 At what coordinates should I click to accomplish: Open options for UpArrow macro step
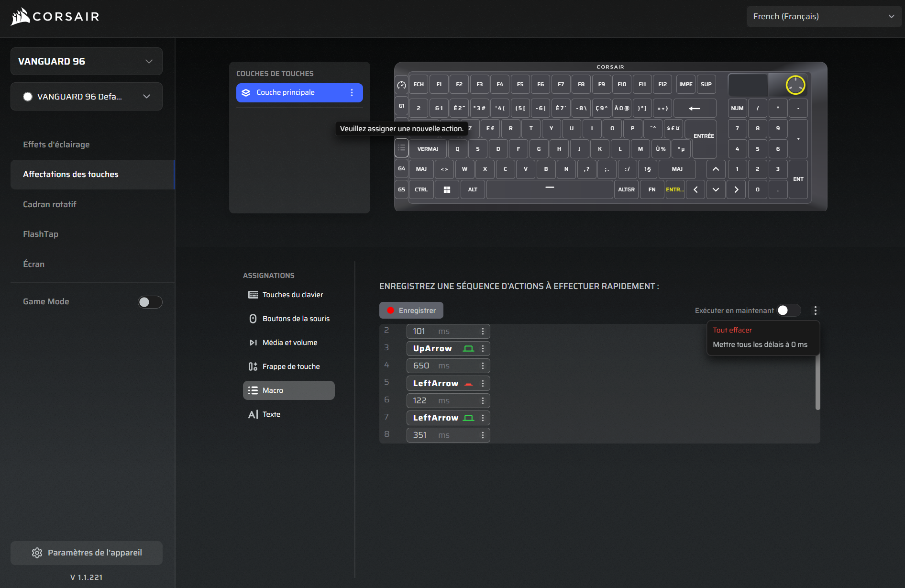(483, 349)
